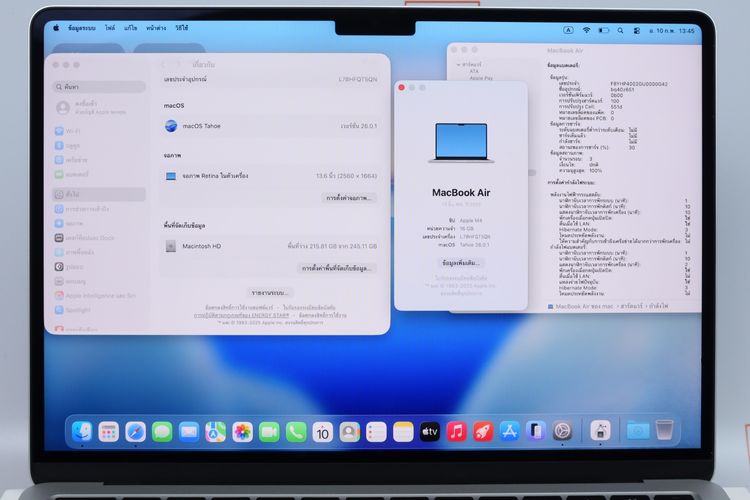This screenshot has height=500, width=750.
Task: Click the macOS Tahoe row
Action: (270, 126)
